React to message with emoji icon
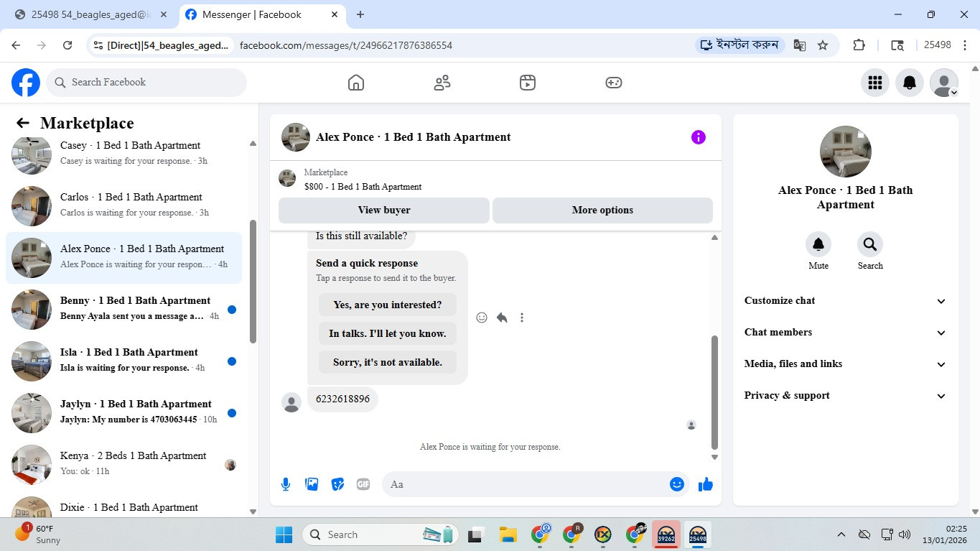 [482, 318]
